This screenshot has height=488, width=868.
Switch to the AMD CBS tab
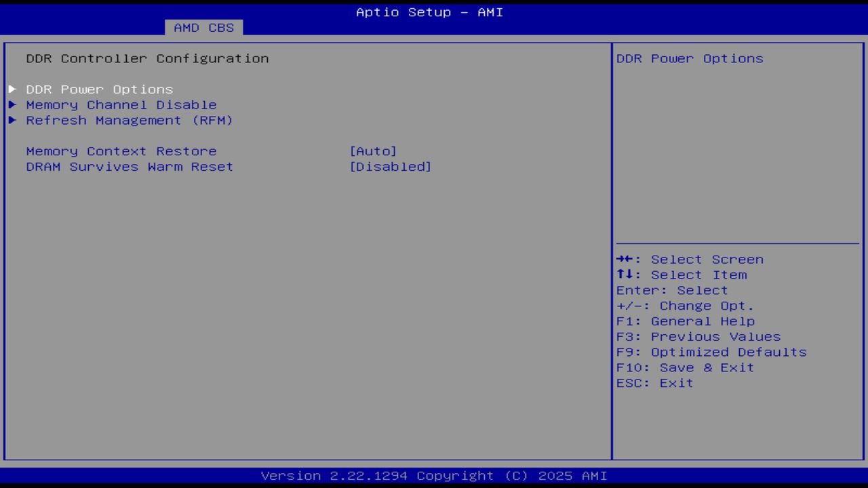tap(203, 27)
